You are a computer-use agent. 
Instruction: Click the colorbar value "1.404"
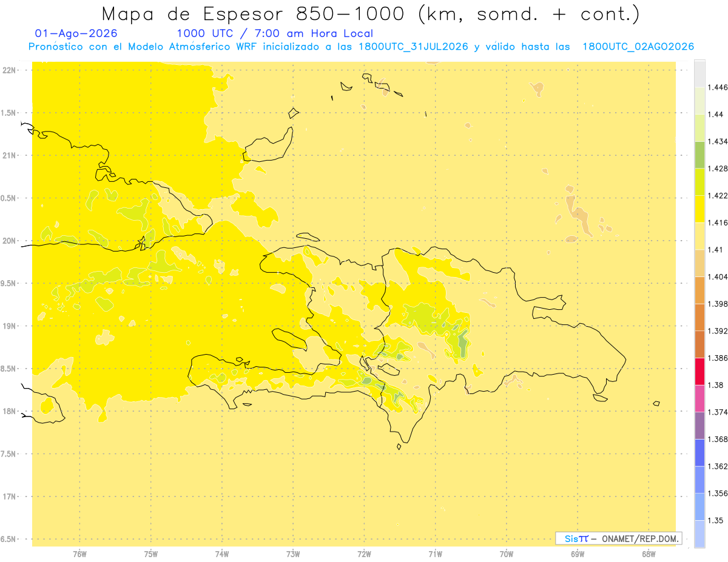718,277
